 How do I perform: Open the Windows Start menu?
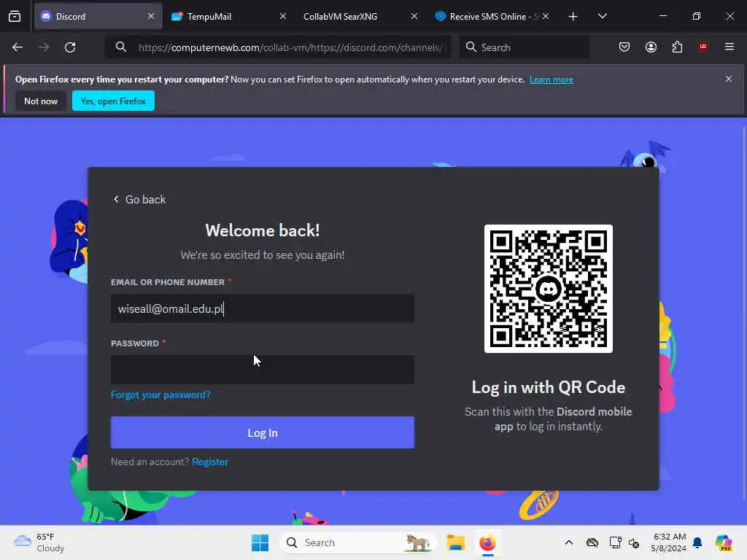260,542
